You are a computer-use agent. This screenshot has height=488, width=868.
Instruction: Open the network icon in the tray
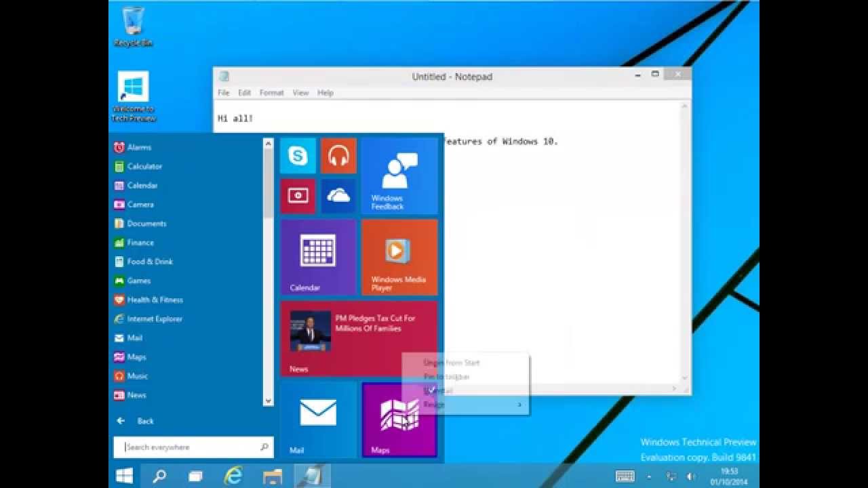click(x=671, y=476)
